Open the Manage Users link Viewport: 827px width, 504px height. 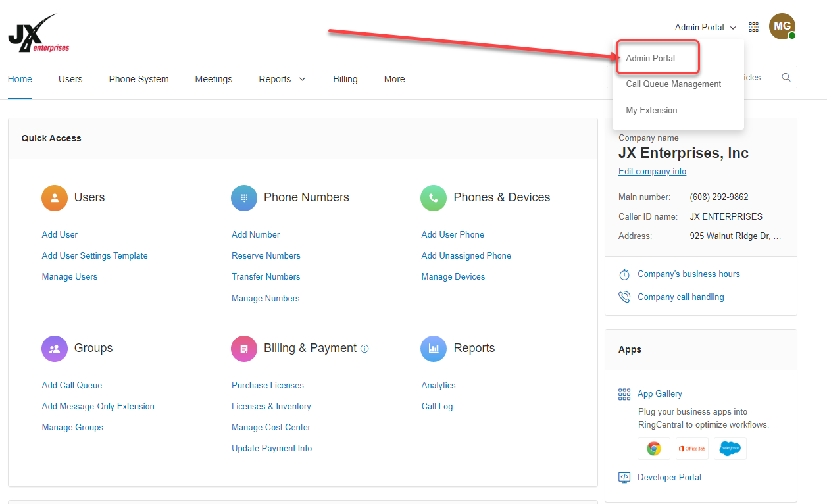[70, 276]
